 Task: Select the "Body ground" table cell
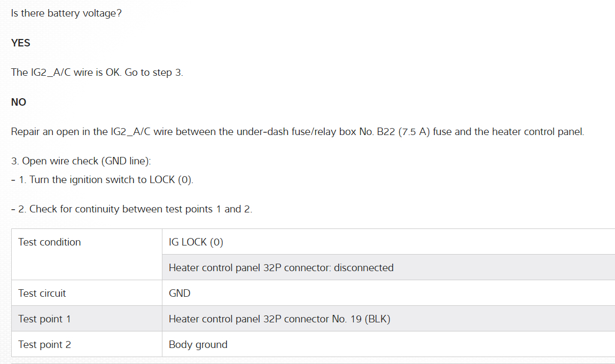(198, 345)
